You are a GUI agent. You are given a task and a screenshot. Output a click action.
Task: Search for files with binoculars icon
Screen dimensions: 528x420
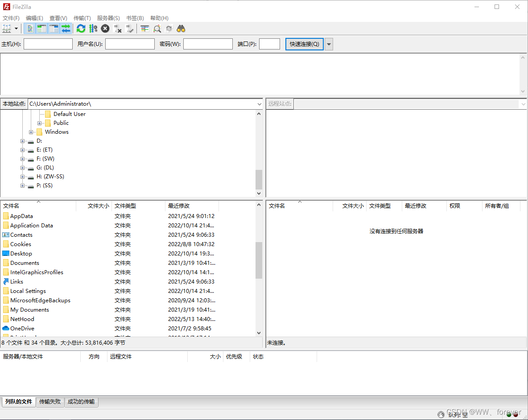pos(181,29)
